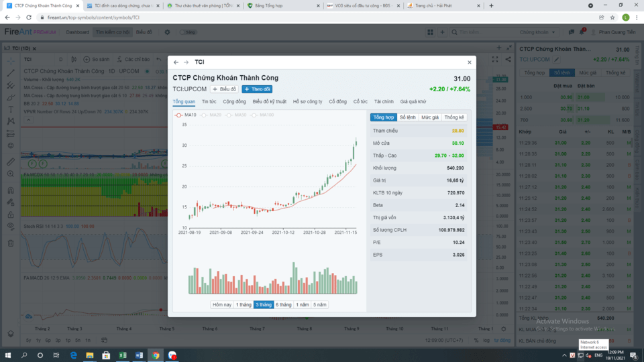This screenshot has height=362, width=644.
Task: Open the notifications bell
Action: click(x=582, y=32)
